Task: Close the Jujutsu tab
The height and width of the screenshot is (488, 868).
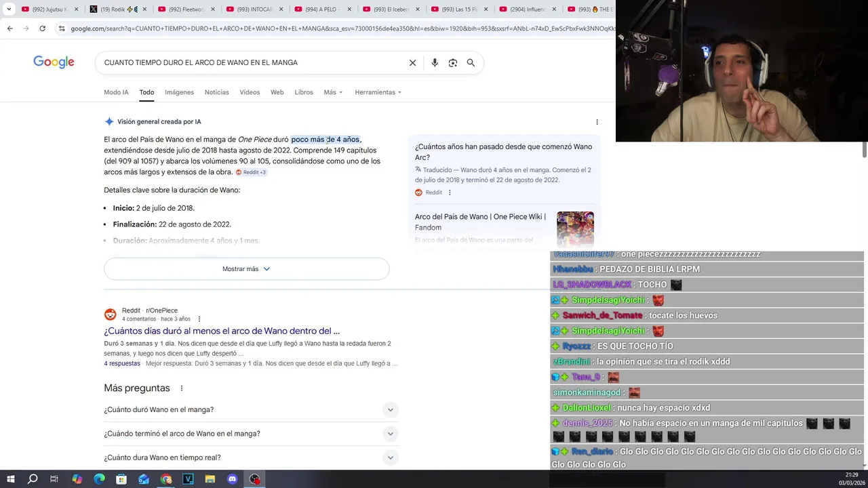Action: tap(76, 9)
